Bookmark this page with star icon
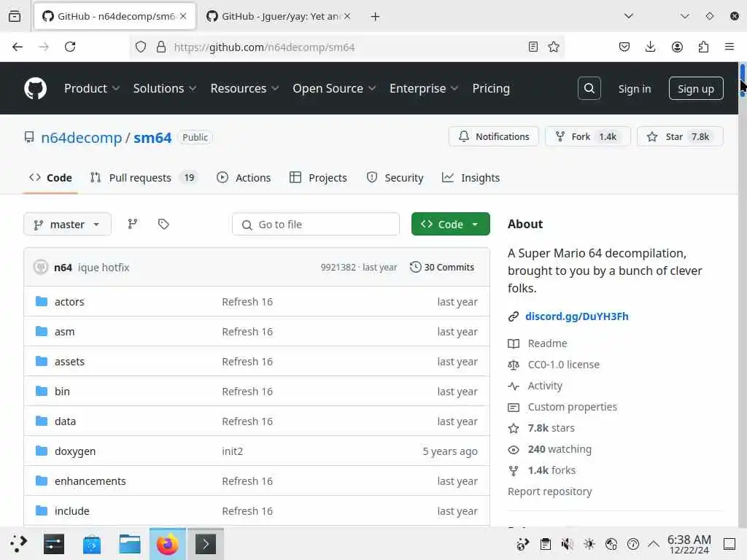The width and height of the screenshot is (747, 560). (554, 47)
